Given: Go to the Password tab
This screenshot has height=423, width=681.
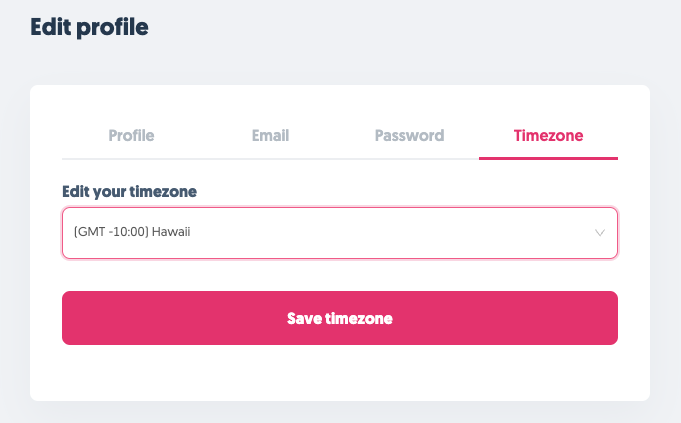Looking at the screenshot, I should click(x=409, y=136).
